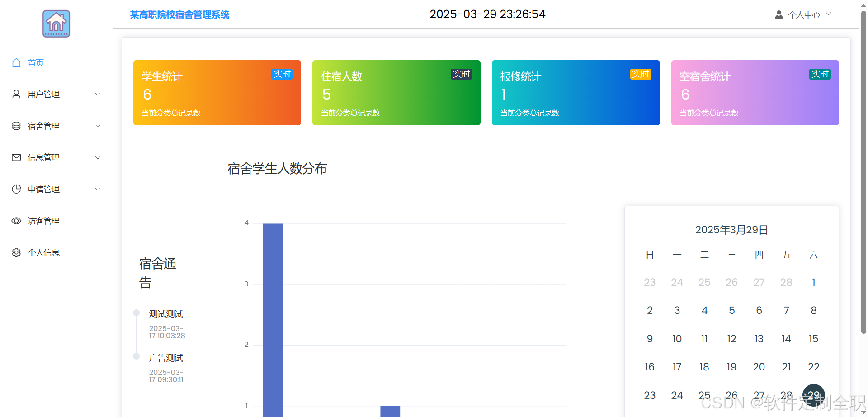Viewport: 868px width, 417px height.
Task: Click 当前分类总记录数 under 报修统计
Action: tap(530, 113)
